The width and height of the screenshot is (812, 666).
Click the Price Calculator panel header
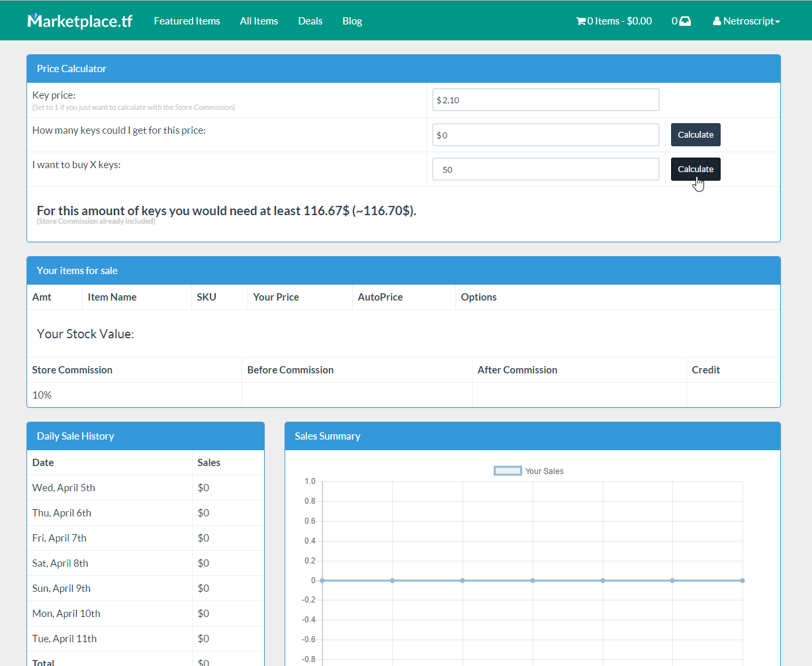tap(71, 68)
